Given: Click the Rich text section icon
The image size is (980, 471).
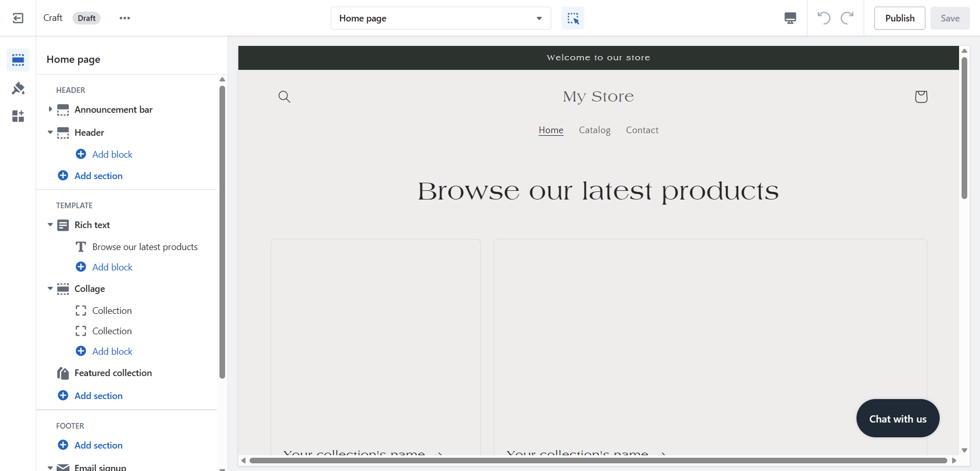Looking at the screenshot, I should 63,225.
